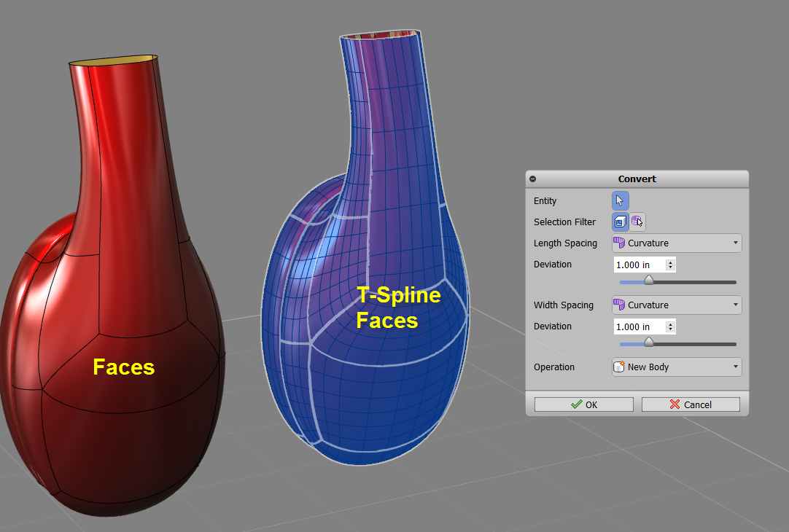The height and width of the screenshot is (532, 789).
Task: Select the blue T-Spline vase body
Action: 366,247
